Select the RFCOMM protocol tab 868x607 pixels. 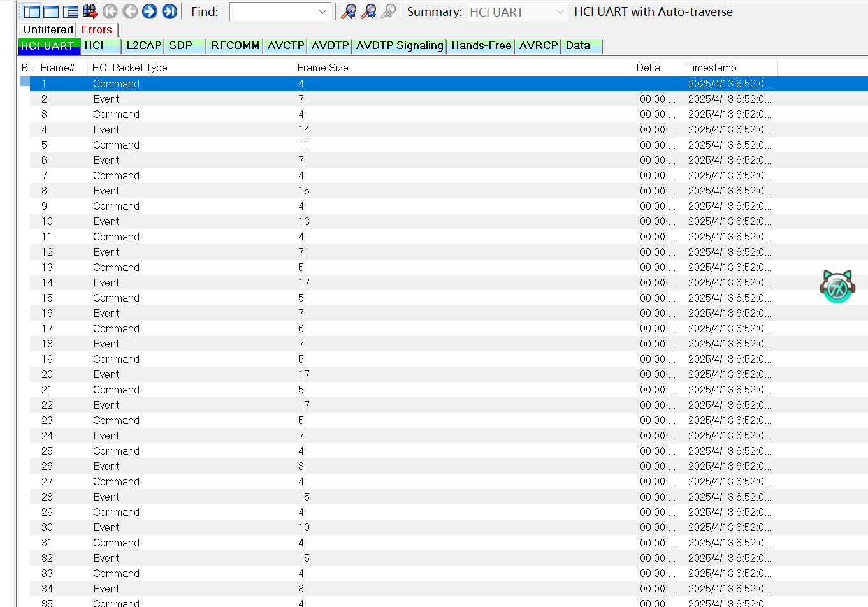pyautogui.click(x=235, y=46)
